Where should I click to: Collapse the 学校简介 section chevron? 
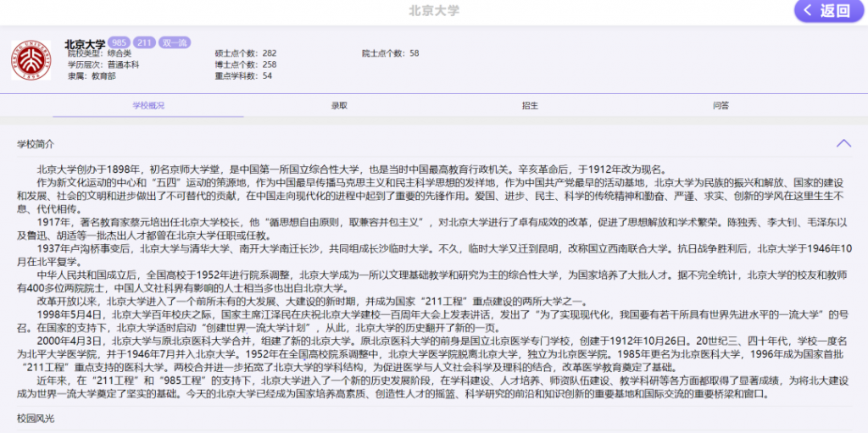pyautogui.click(x=843, y=143)
